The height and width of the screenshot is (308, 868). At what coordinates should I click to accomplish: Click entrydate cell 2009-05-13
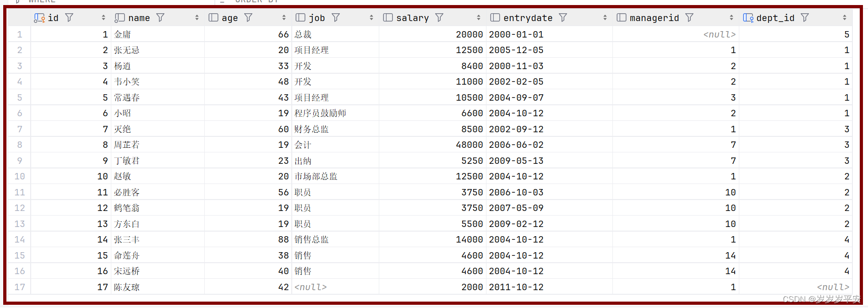[x=516, y=161]
